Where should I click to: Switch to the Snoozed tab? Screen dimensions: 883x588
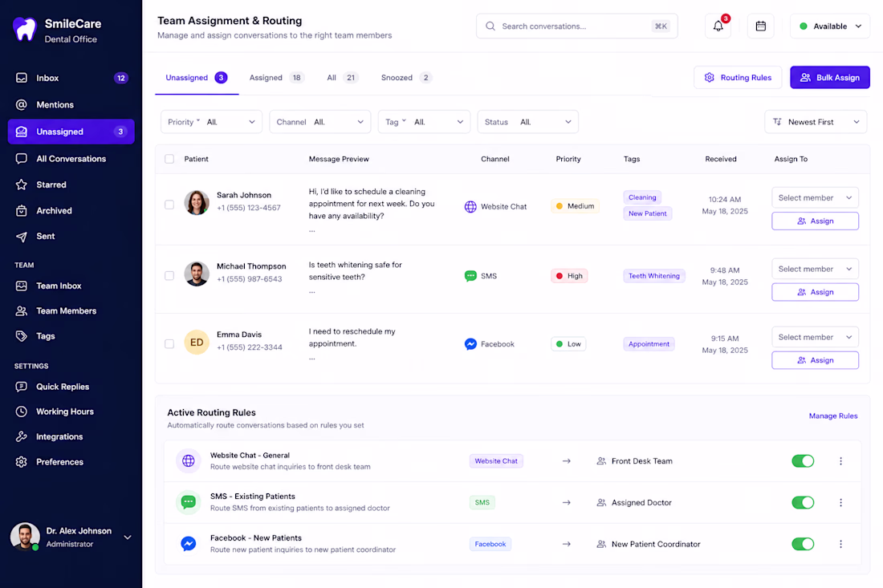click(406, 78)
